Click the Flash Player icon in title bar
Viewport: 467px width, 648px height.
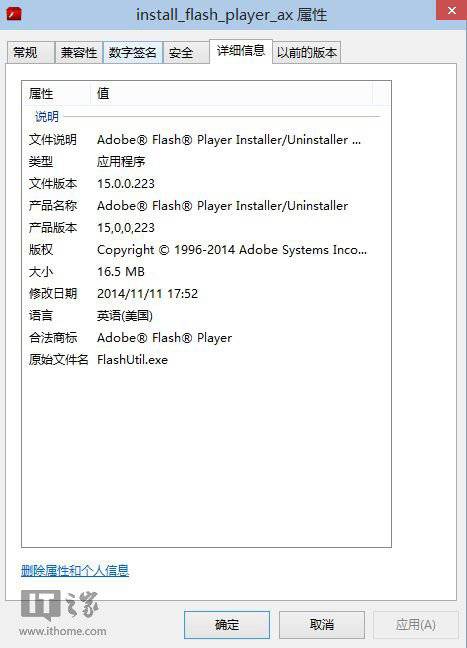pyautogui.click(x=14, y=14)
